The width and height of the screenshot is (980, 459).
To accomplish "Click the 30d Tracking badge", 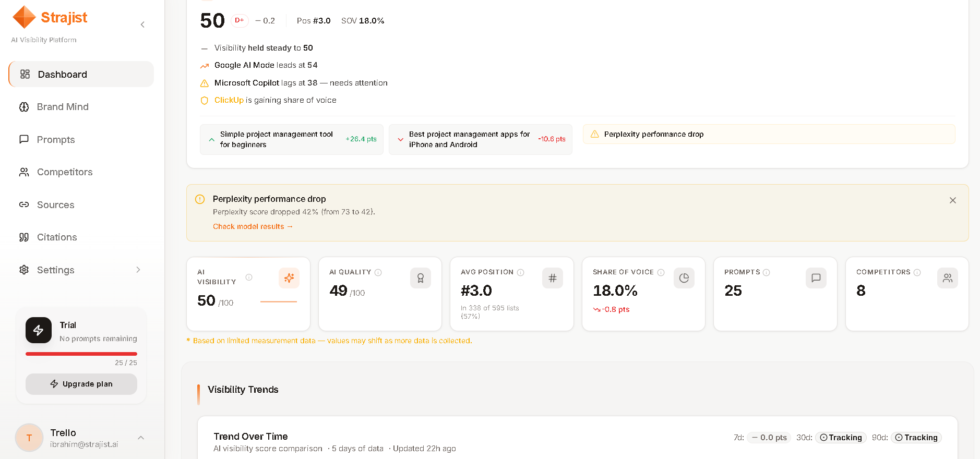I will tap(841, 438).
